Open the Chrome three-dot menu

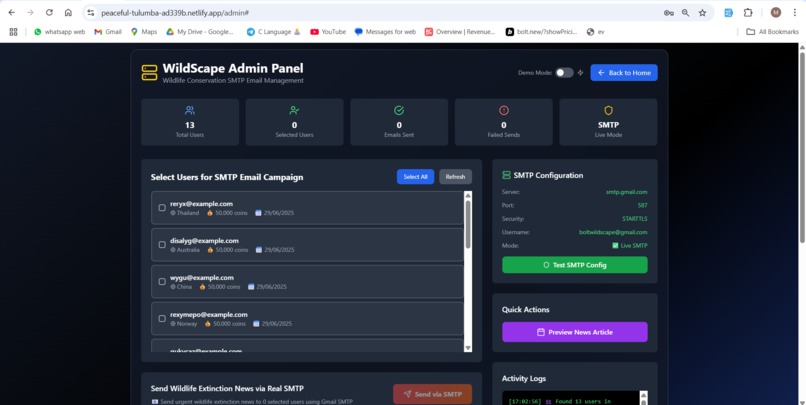coord(795,13)
